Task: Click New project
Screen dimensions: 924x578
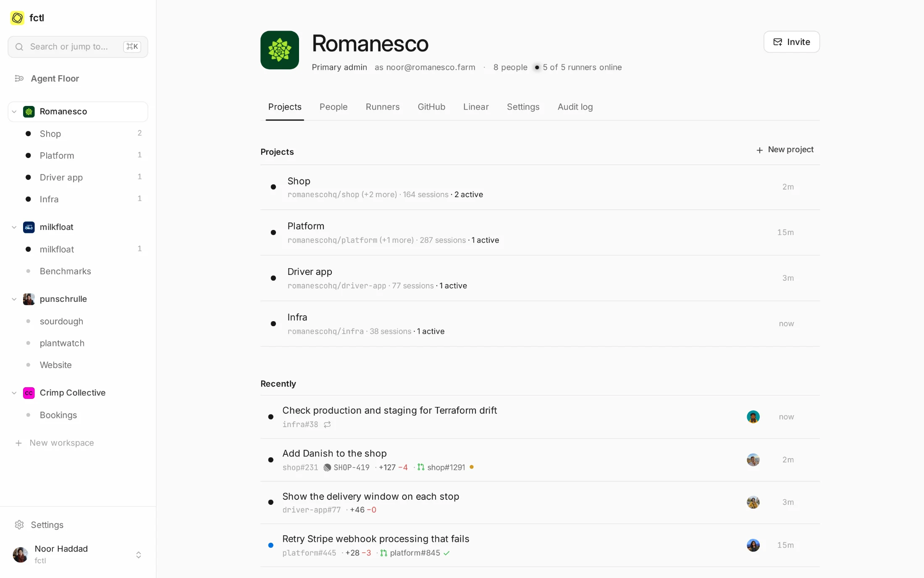Action: [785, 150]
